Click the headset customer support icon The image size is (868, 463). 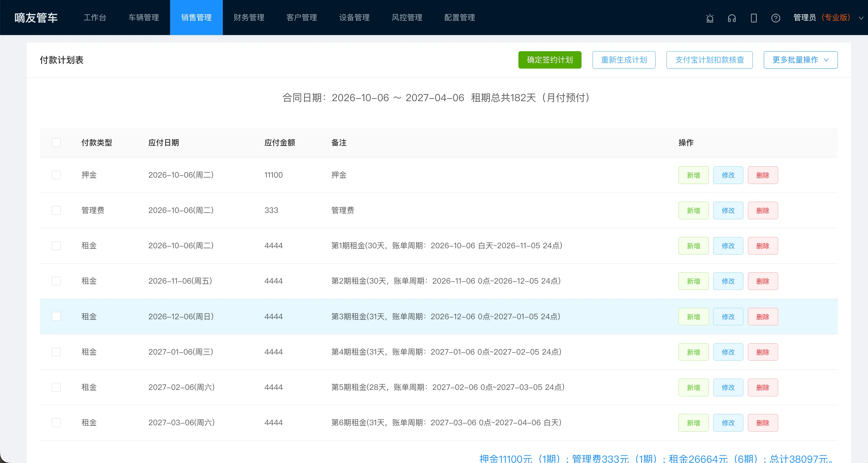(731, 18)
